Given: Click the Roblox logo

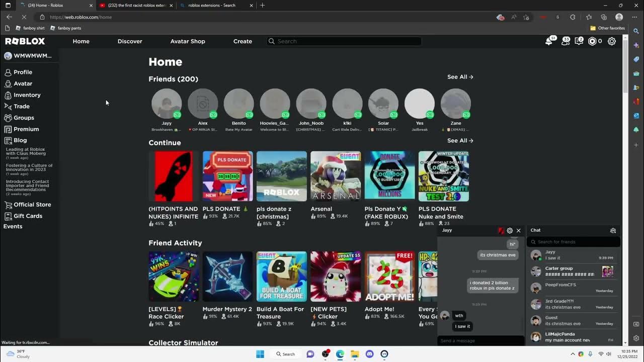Looking at the screenshot, I should 25,41.
